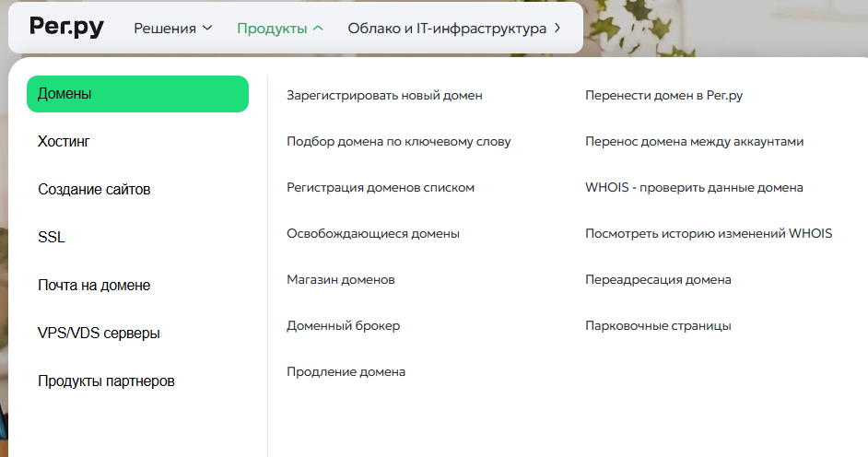Viewport: 868px width, 457px height.
Task: Select the Домены category
Action: pos(137,94)
